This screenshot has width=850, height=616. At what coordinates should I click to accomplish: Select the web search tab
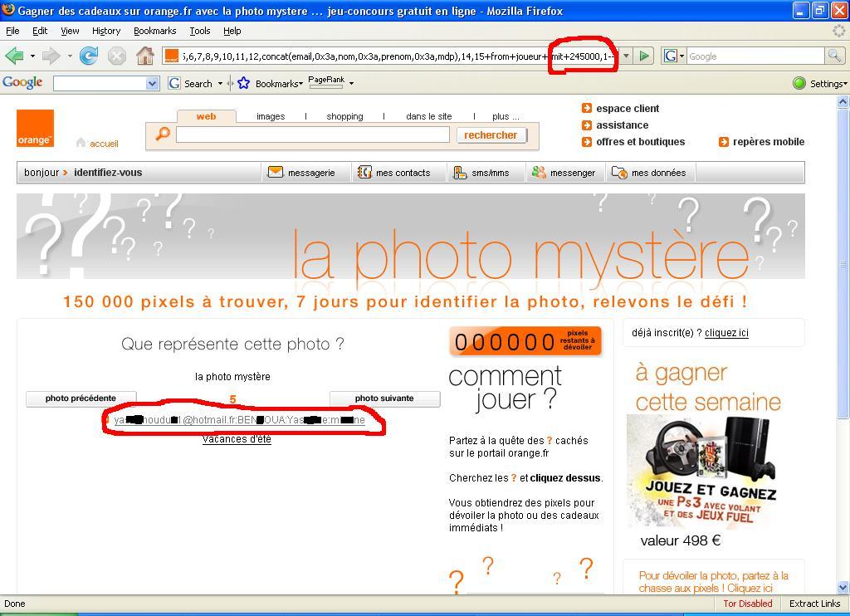(x=206, y=116)
